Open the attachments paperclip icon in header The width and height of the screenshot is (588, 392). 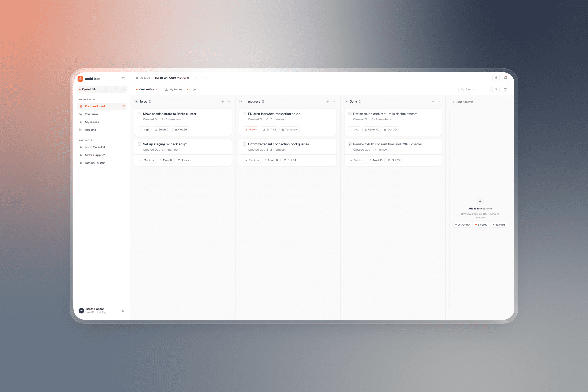[496, 78]
